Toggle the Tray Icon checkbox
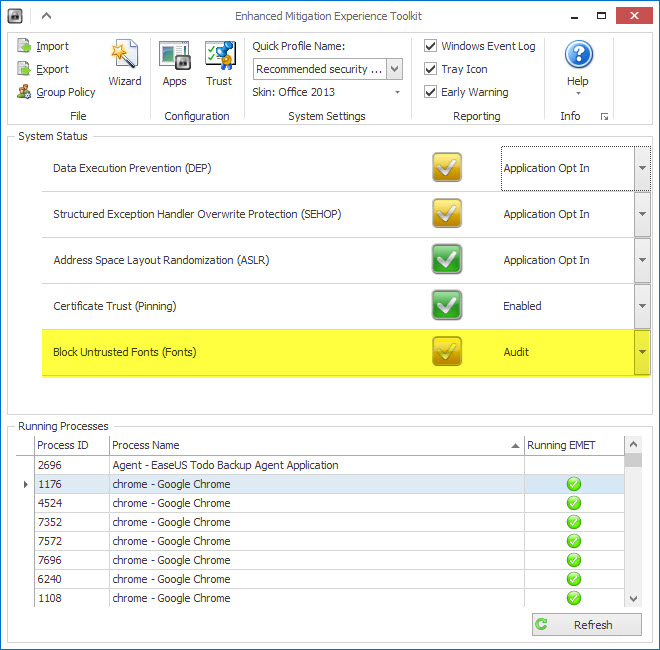The width and height of the screenshot is (660, 650). [x=430, y=69]
